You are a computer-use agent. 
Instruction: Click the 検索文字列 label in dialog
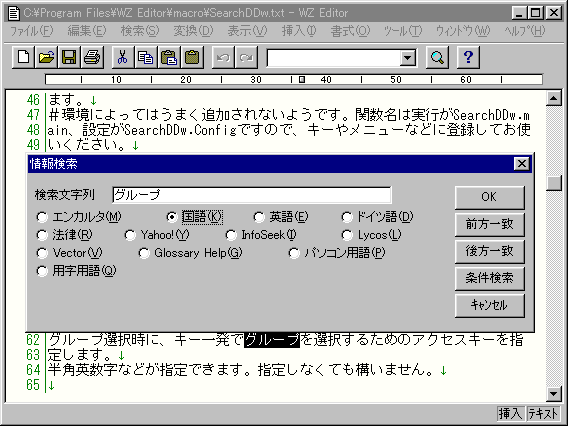pyautogui.click(x=65, y=195)
